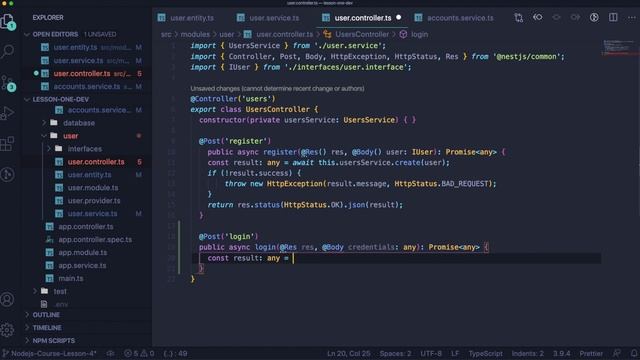Click the feedback icon in status bar
The width and height of the screenshot is (640, 360).
tap(617, 353)
